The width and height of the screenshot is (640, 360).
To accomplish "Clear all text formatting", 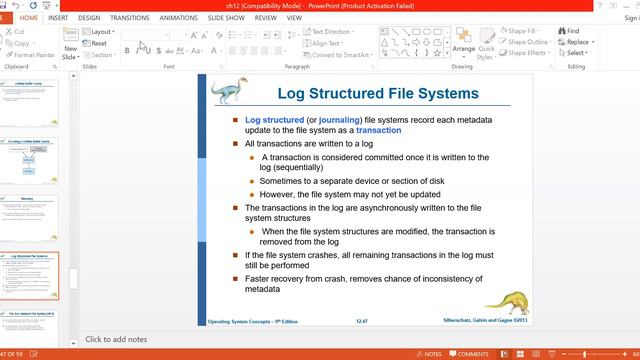I will click(219, 36).
